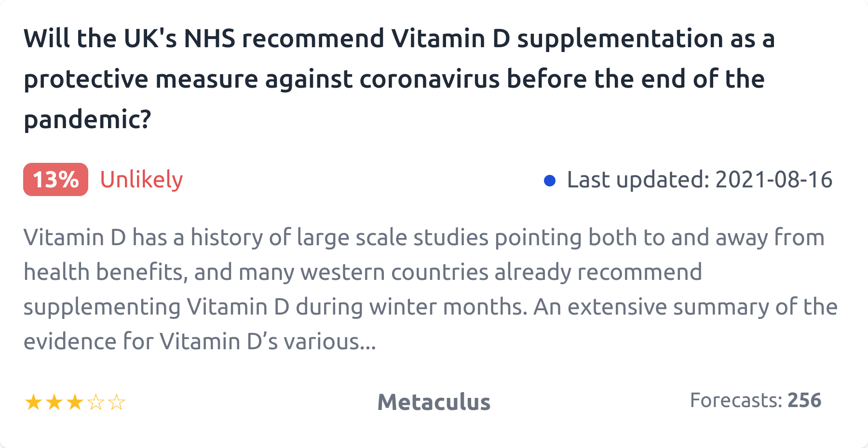Click the forecasts count 256

[x=804, y=400]
